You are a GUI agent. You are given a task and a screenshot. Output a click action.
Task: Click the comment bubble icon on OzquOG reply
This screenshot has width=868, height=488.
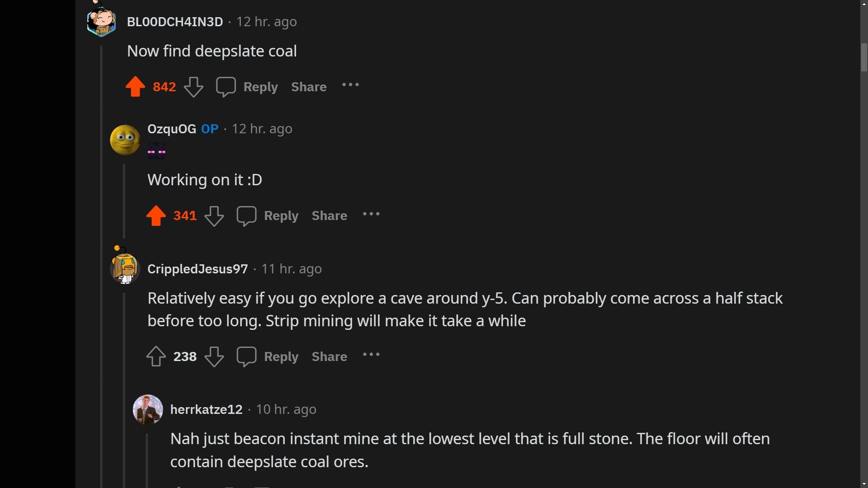tap(246, 215)
